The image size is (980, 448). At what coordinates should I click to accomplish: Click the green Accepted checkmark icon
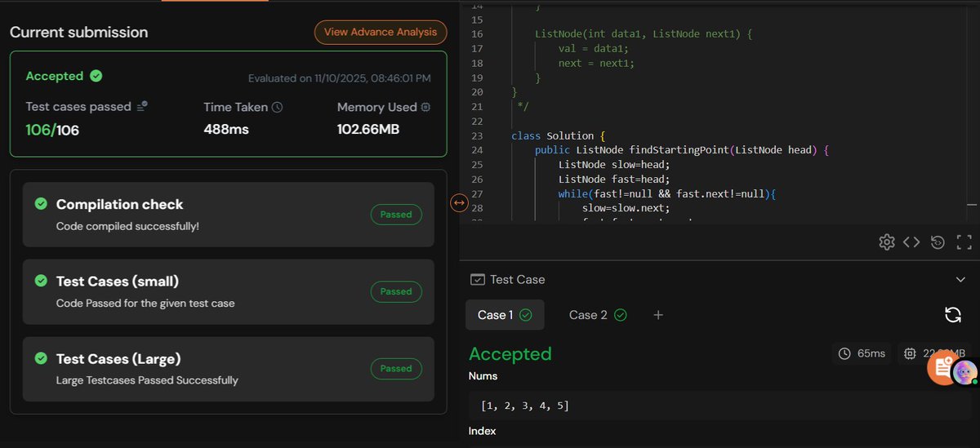click(96, 76)
